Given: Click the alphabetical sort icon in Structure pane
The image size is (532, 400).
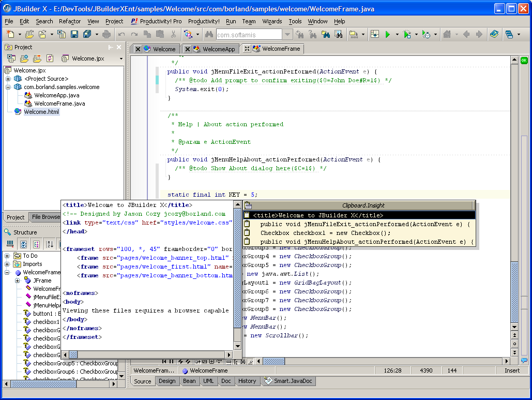Looking at the screenshot, I should [x=50, y=244].
